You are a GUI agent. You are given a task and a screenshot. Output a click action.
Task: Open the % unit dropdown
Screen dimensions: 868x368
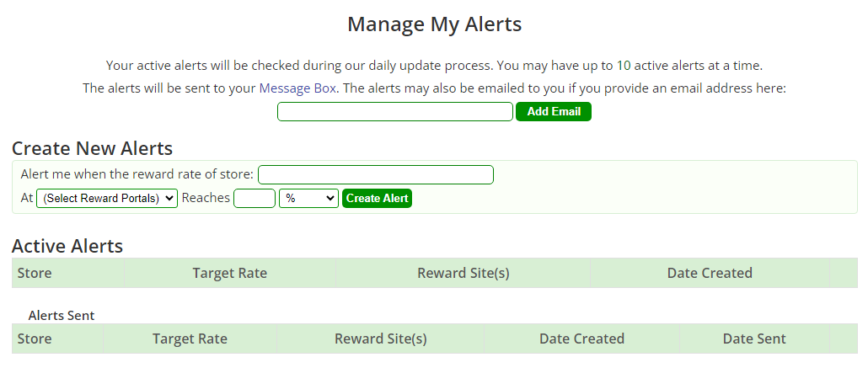[x=308, y=199]
